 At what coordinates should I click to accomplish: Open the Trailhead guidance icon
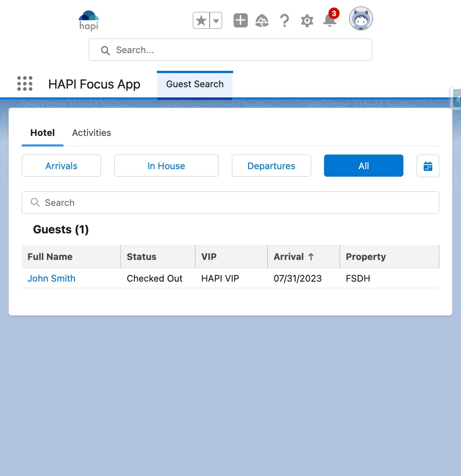point(262,21)
